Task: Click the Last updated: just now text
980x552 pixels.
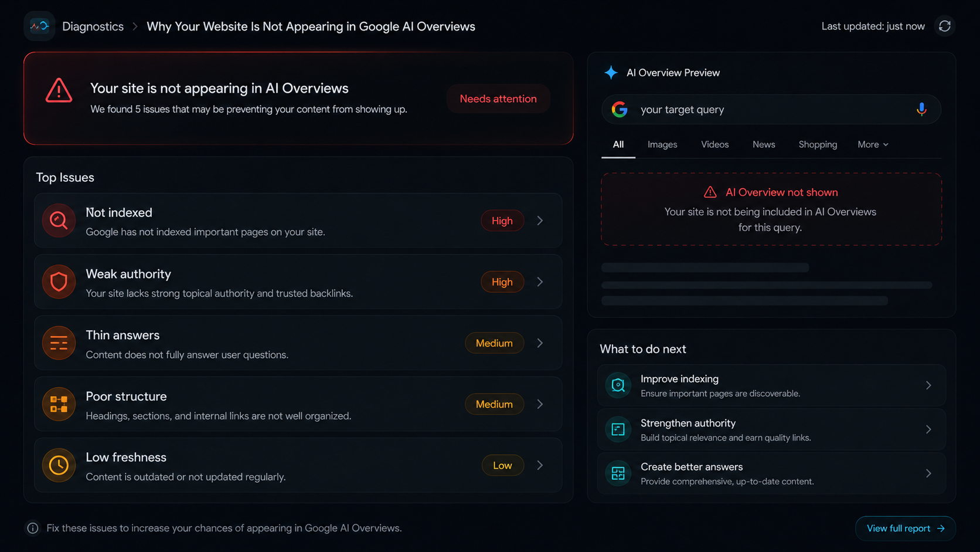Action: pyautogui.click(x=873, y=26)
